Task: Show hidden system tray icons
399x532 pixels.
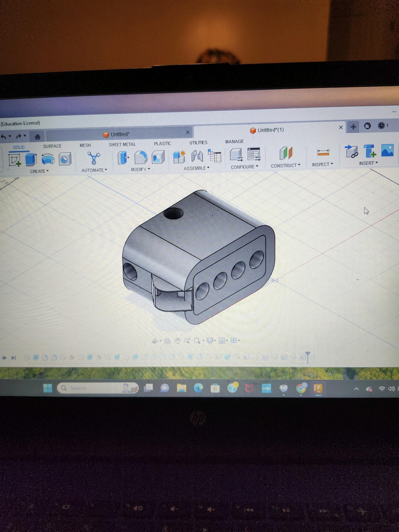Action: click(356, 389)
